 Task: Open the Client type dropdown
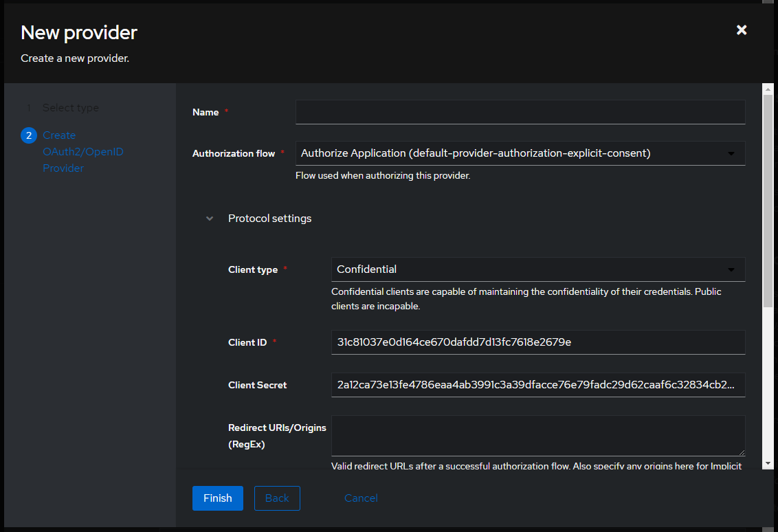click(538, 269)
